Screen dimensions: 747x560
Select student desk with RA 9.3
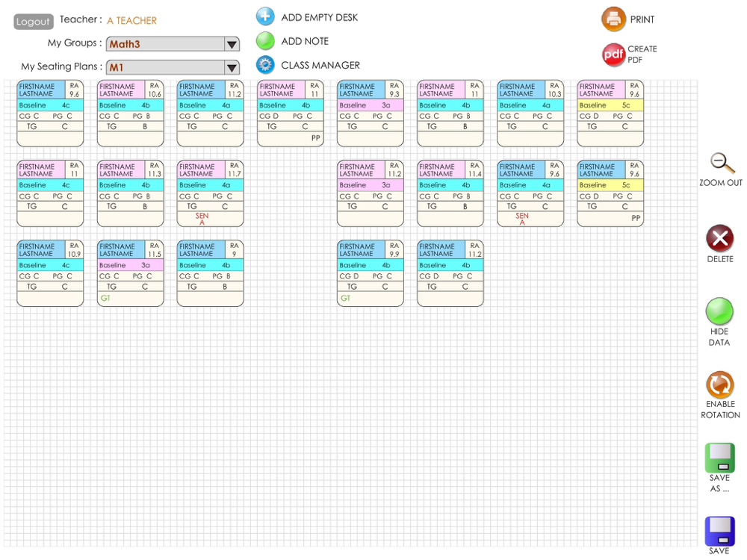tap(371, 113)
